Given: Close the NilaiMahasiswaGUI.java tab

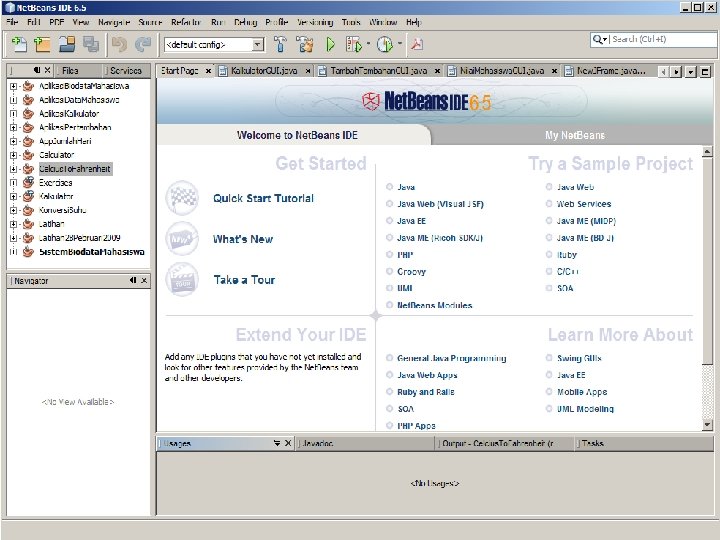Looking at the screenshot, I should point(554,71).
